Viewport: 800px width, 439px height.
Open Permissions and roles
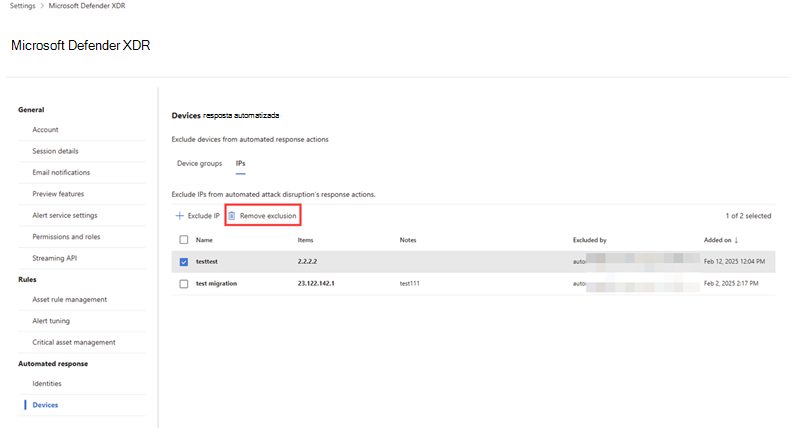pyautogui.click(x=66, y=237)
